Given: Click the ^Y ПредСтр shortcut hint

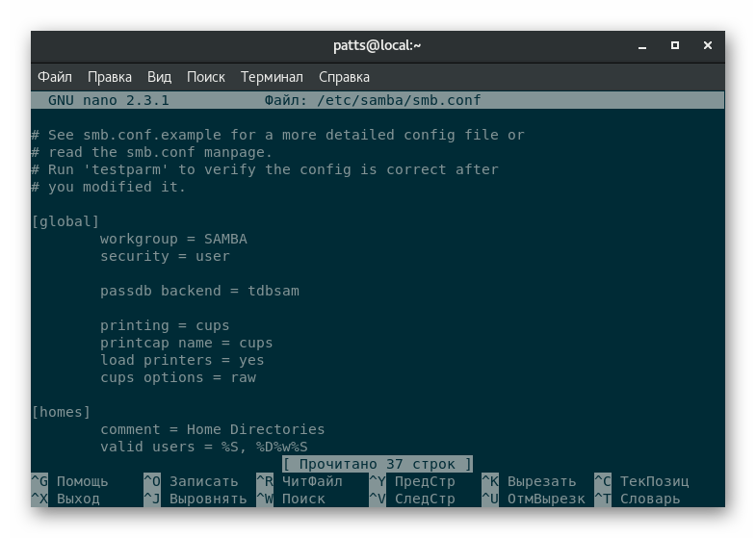Looking at the screenshot, I should coord(412,481).
